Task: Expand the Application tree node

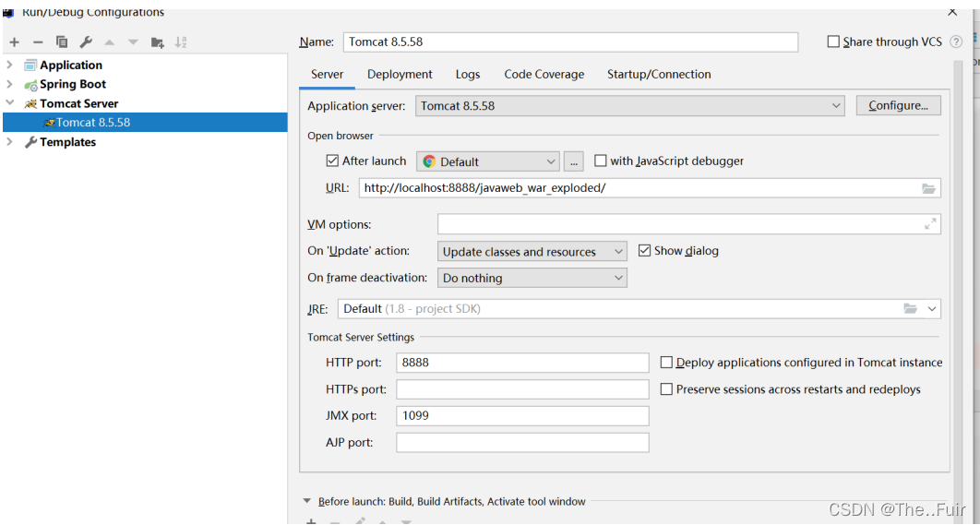Action: pyautogui.click(x=9, y=65)
